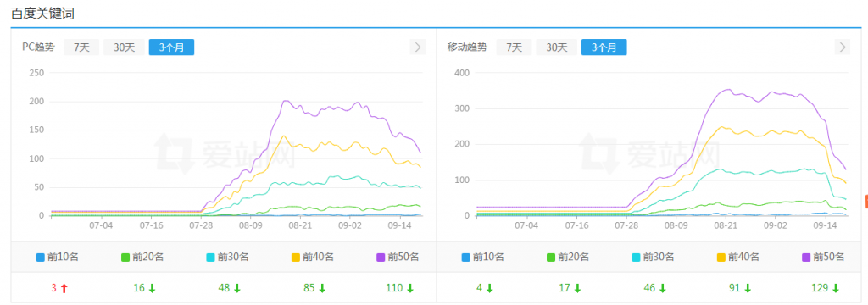
Task: Select 30天 tab in 移动趋势 panel
Action: click(556, 47)
